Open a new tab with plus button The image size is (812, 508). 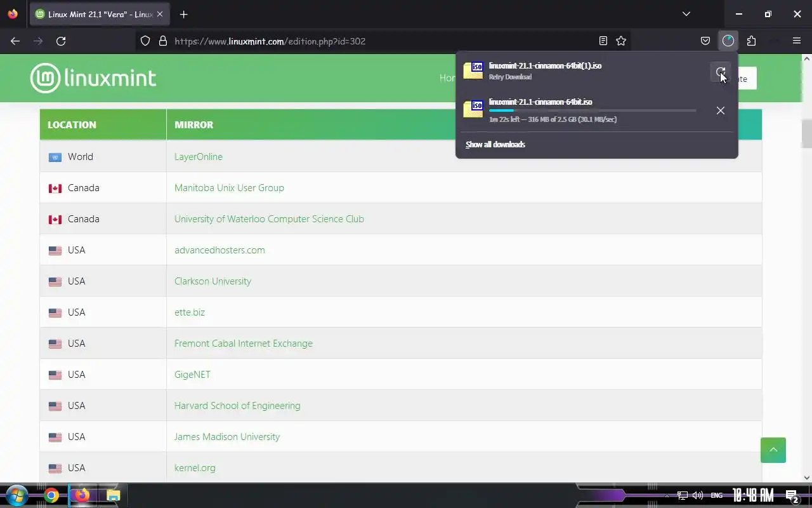(183, 14)
